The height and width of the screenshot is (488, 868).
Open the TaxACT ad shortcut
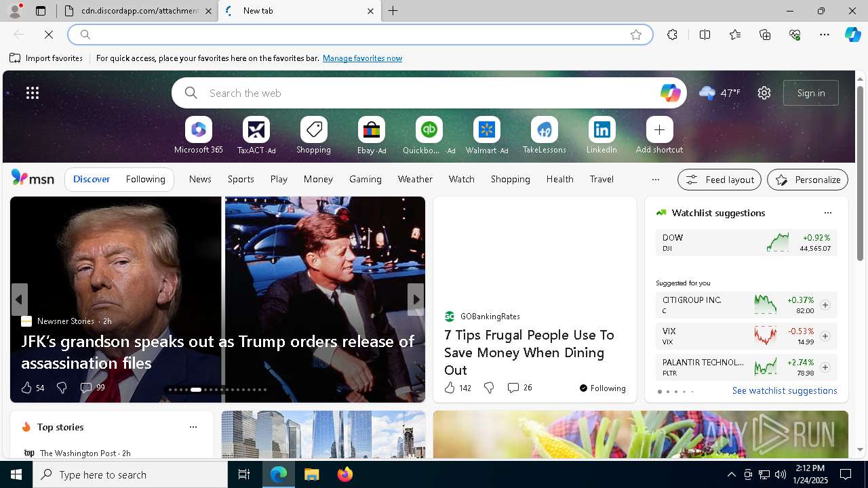[256, 136]
